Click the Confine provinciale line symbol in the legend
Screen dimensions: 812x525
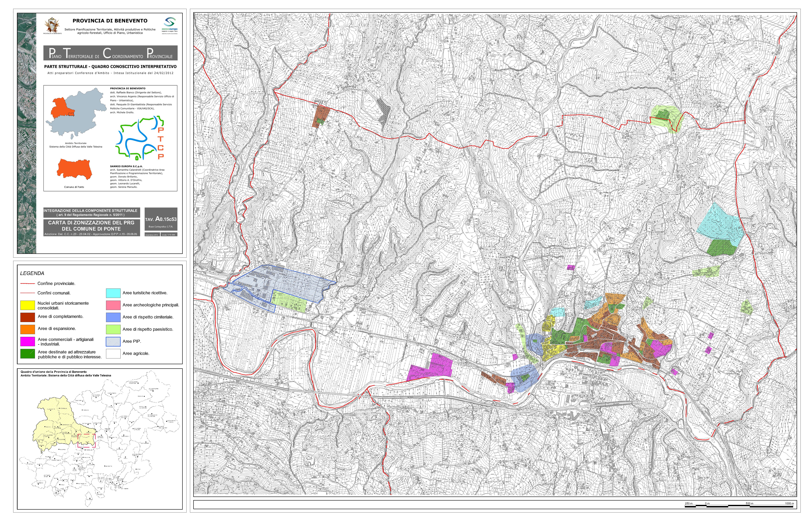[28, 283]
